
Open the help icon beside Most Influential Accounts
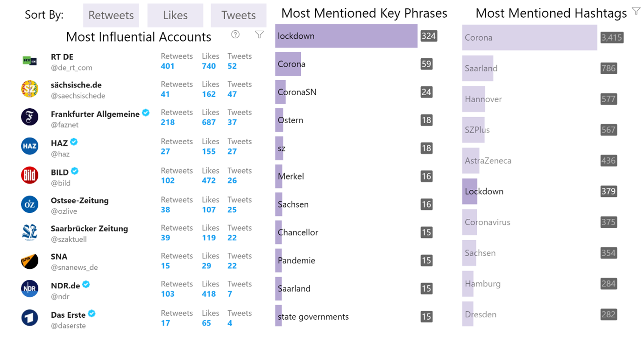point(235,34)
